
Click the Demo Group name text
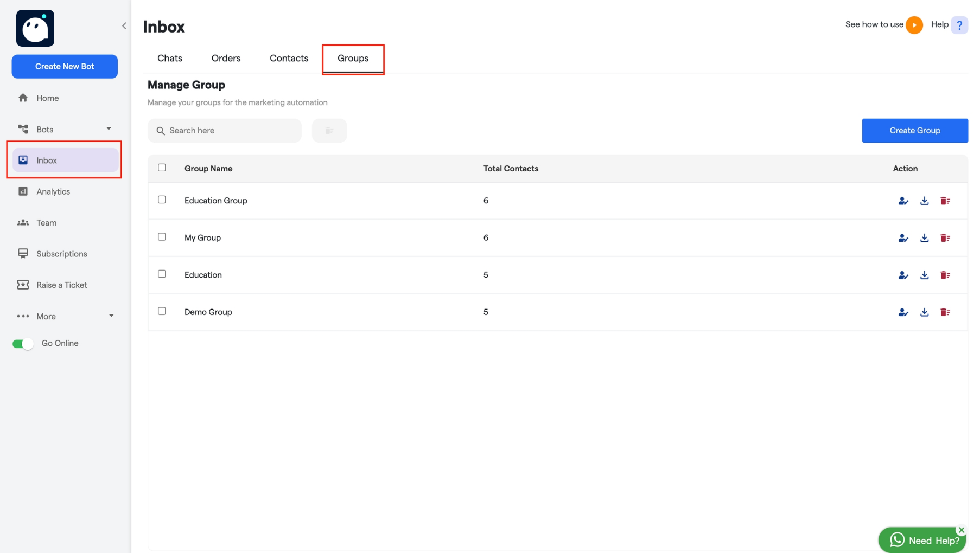point(208,312)
